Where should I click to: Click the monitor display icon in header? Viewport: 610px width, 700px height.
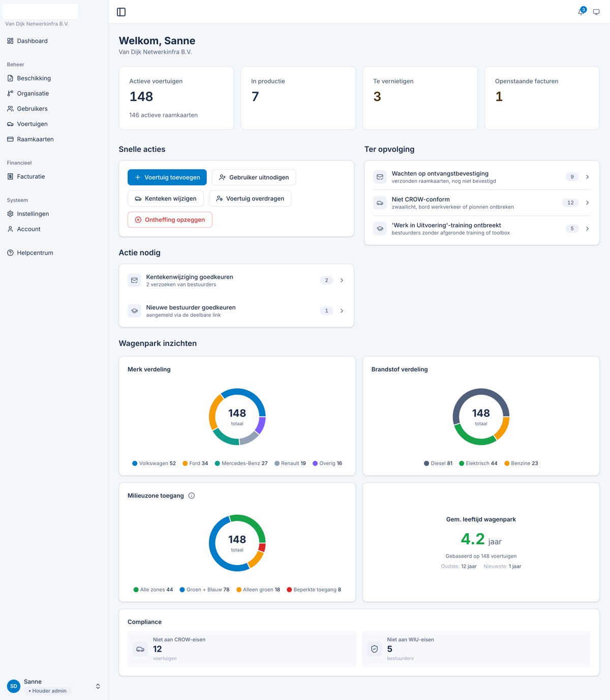coord(596,12)
